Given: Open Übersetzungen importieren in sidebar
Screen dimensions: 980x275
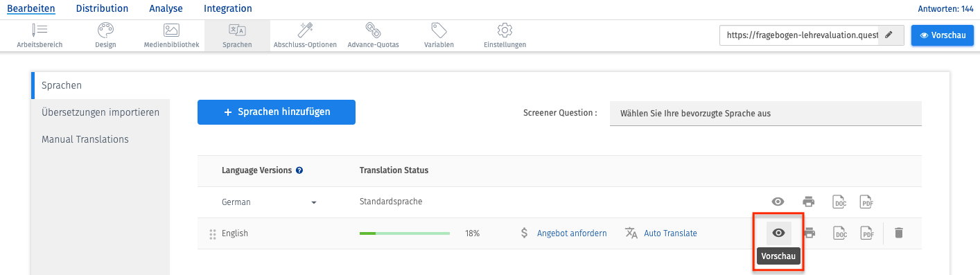Looking at the screenshot, I should point(100,112).
